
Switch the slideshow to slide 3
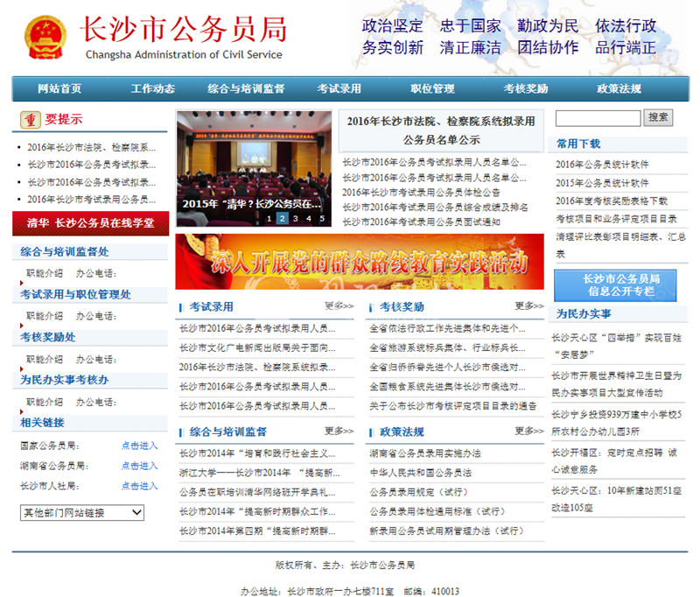pyautogui.click(x=296, y=218)
